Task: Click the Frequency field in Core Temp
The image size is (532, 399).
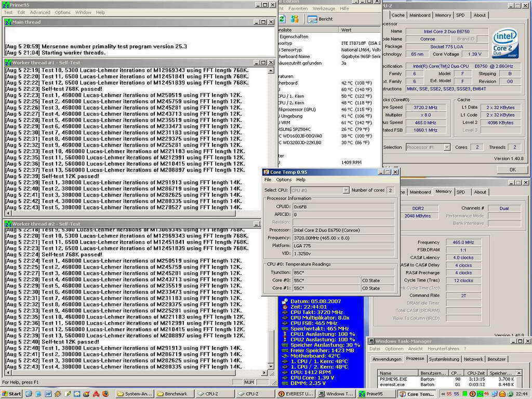Action: click(x=343, y=238)
